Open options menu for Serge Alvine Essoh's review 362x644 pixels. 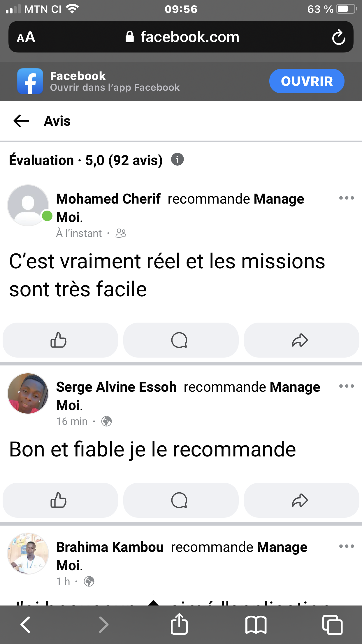pos(347,386)
